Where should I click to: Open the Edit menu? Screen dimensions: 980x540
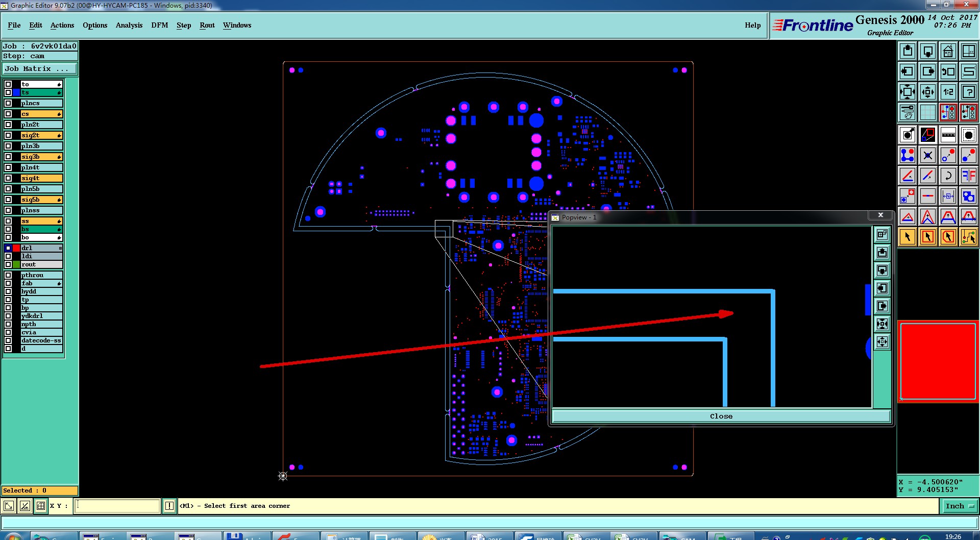click(36, 25)
